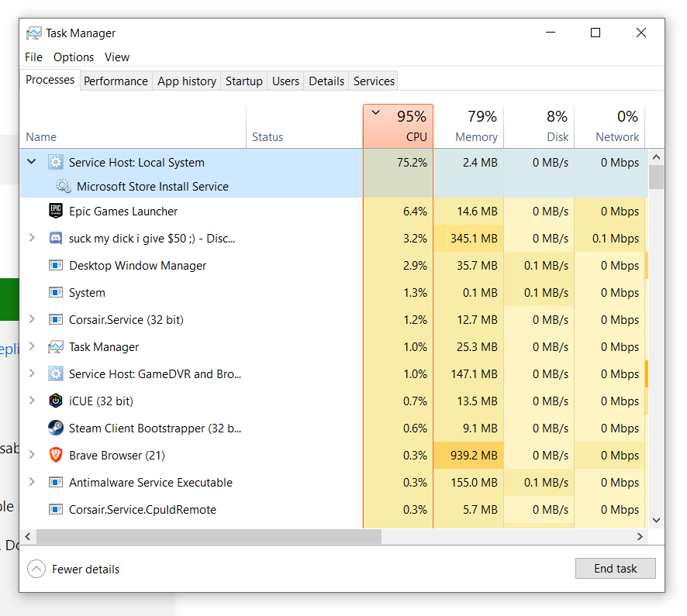The width and height of the screenshot is (687, 616).
Task: Click the horizontal scrollbar thumb
Action: coord(209,536)
